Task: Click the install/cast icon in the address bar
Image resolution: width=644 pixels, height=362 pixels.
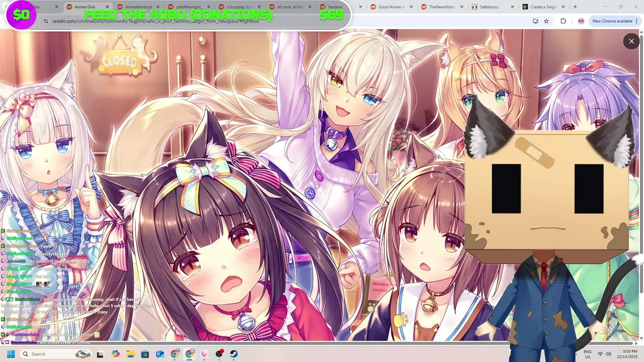Action: 535,21
